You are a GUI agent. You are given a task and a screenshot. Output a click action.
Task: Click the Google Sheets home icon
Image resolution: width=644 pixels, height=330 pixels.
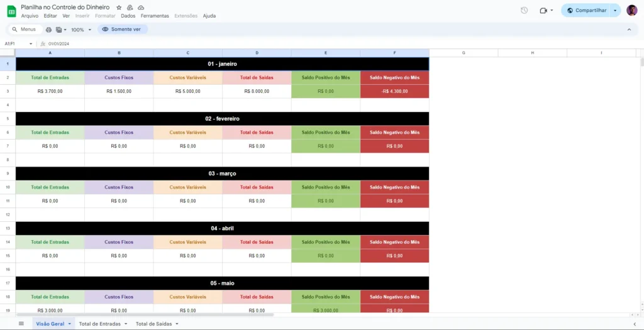(x=11, y=11)
